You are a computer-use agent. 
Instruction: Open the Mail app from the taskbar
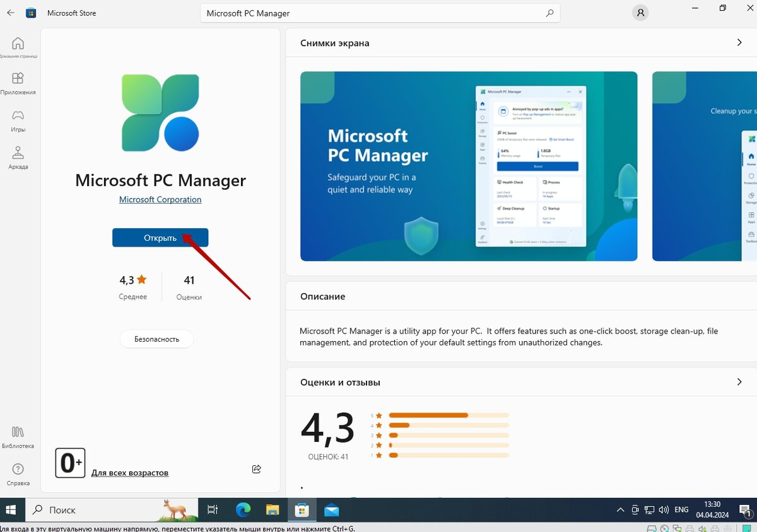coord(331,509)
